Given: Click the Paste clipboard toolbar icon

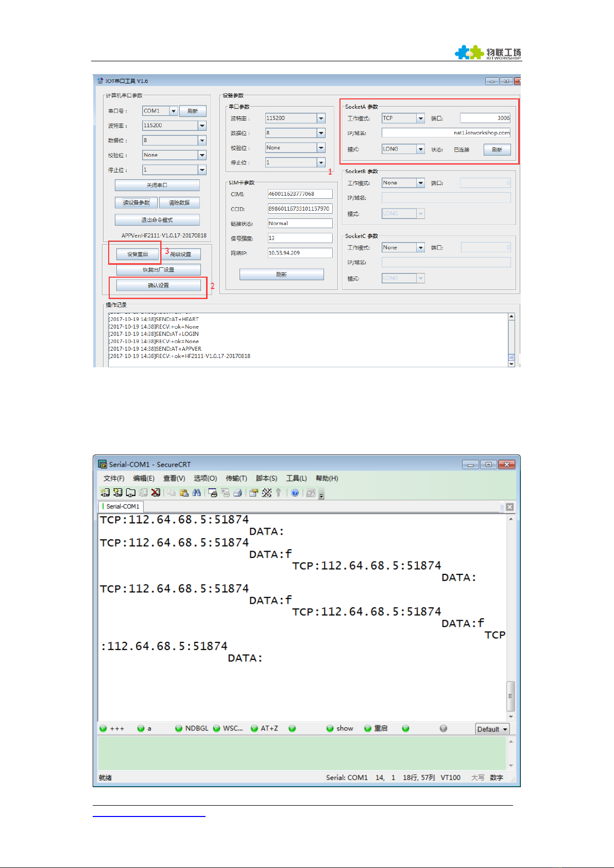Looking at the screenshot, I should [184, 492].
